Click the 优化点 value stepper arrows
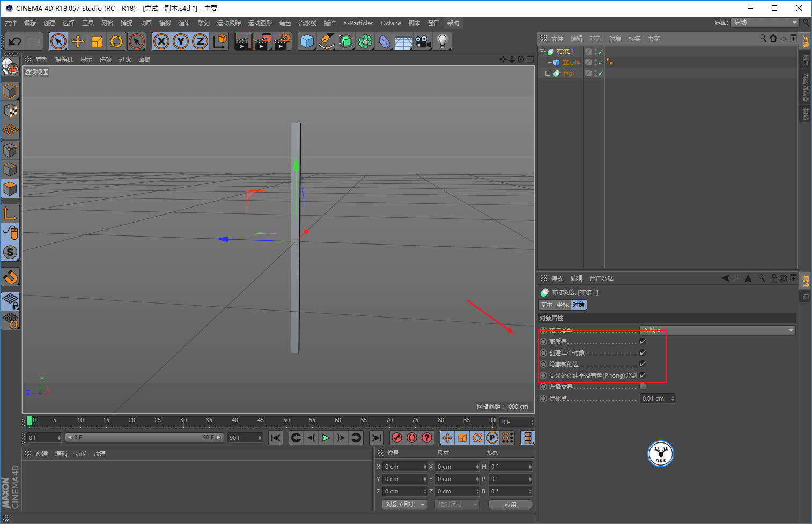This screenshot has width=812, height=524. 673,398
